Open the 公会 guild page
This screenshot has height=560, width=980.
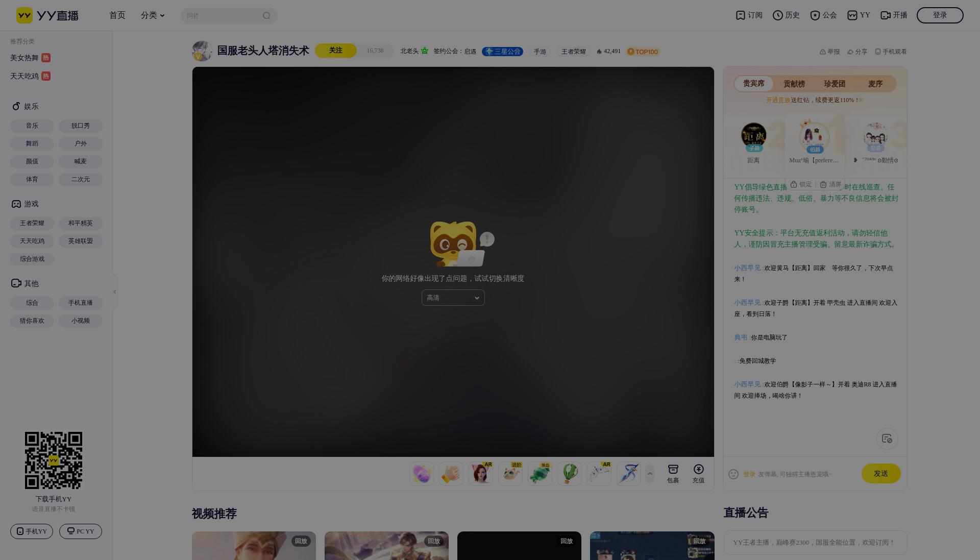[823, 15]
